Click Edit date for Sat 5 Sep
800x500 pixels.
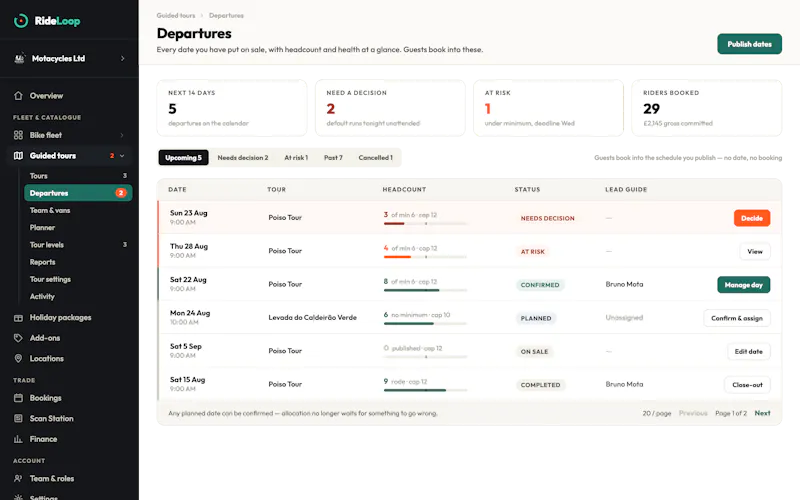pyautogui.click(x=748, y=352)
